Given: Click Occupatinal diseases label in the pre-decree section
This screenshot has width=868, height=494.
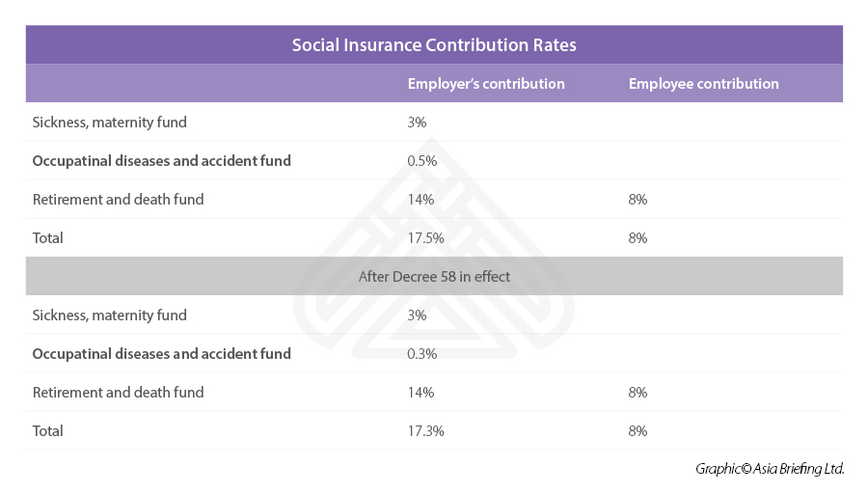Looking at the screenshot, I should 161,161.
